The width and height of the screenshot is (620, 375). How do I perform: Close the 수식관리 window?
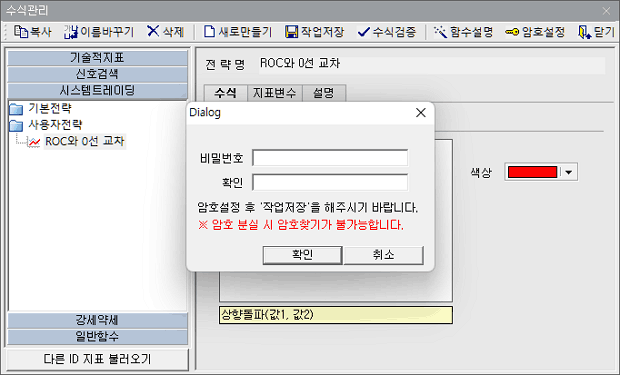pos(606,11)
